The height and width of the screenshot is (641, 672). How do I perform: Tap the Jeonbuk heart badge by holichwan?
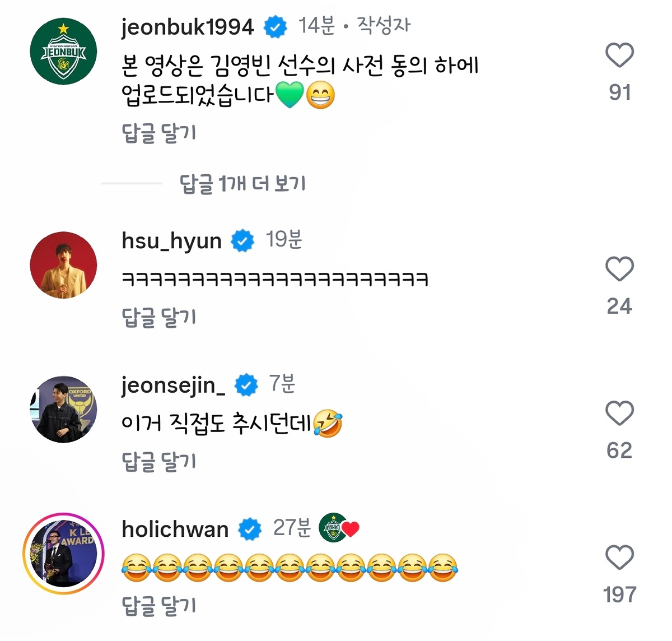[x=339, y=528]
